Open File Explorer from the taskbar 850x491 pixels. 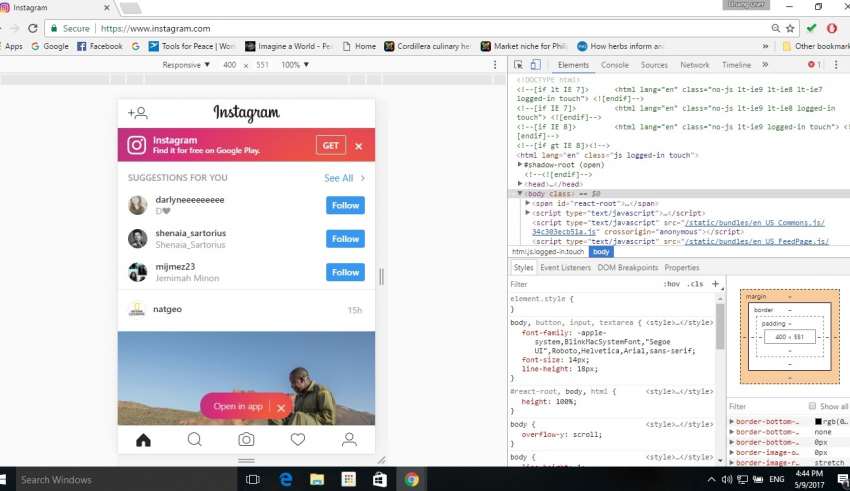(317, 480)
